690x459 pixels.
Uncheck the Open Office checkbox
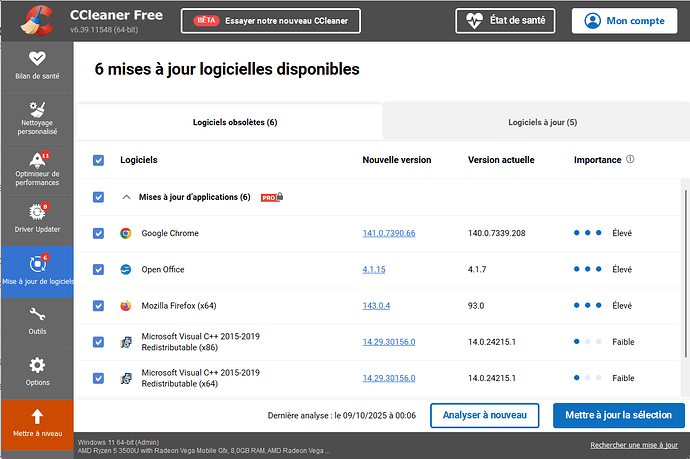[98, 270]
